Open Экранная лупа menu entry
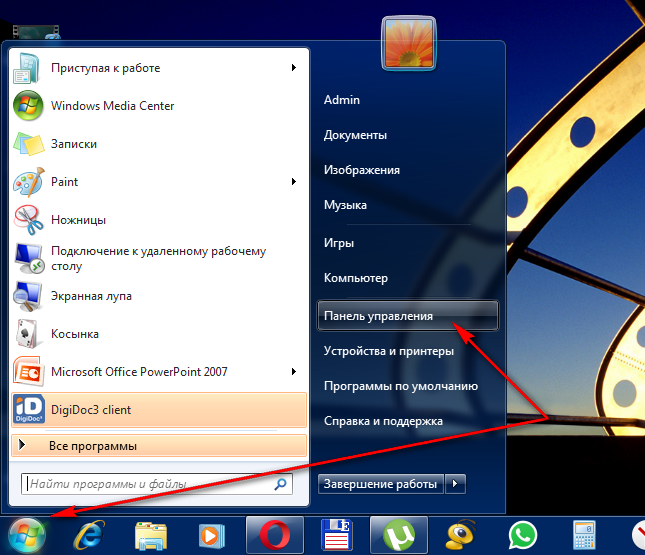The height and width of the screenshot is (555, 645). (x=159, y=296)
